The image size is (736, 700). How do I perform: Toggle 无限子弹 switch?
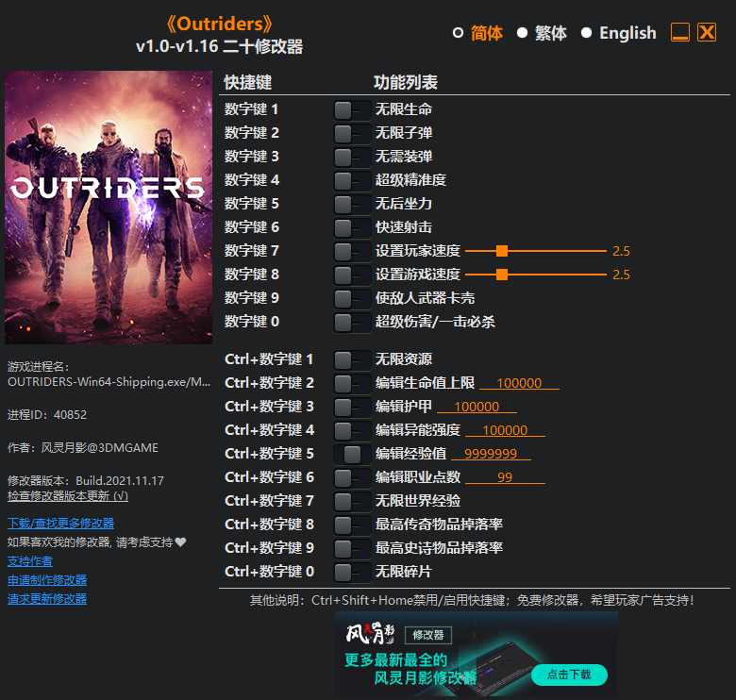pyautogui.click(x=352, y=134)
